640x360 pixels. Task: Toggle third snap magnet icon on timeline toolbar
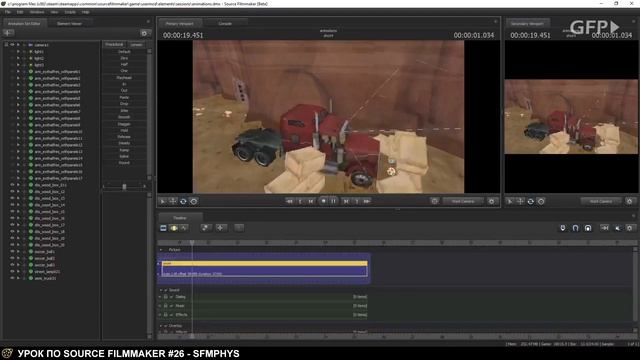[588, 228]
